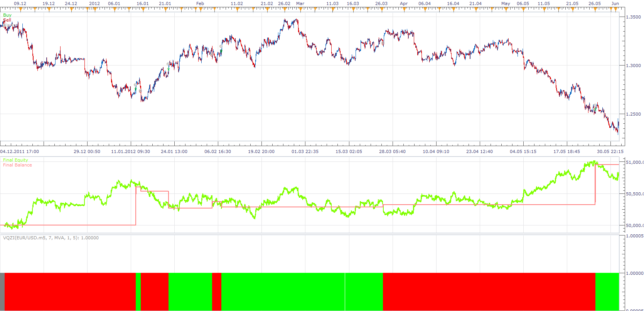Click the Sell legend label

pos(7,20)
